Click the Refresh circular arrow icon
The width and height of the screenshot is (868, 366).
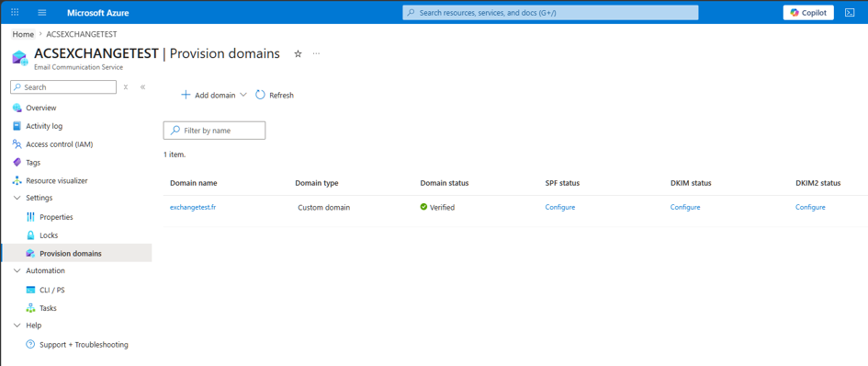[260, 95]
